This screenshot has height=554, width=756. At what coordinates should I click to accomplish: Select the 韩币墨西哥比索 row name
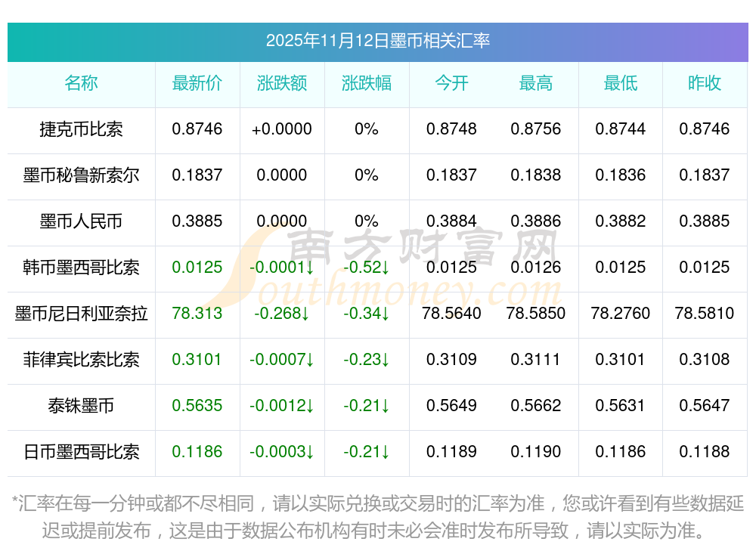81,267
